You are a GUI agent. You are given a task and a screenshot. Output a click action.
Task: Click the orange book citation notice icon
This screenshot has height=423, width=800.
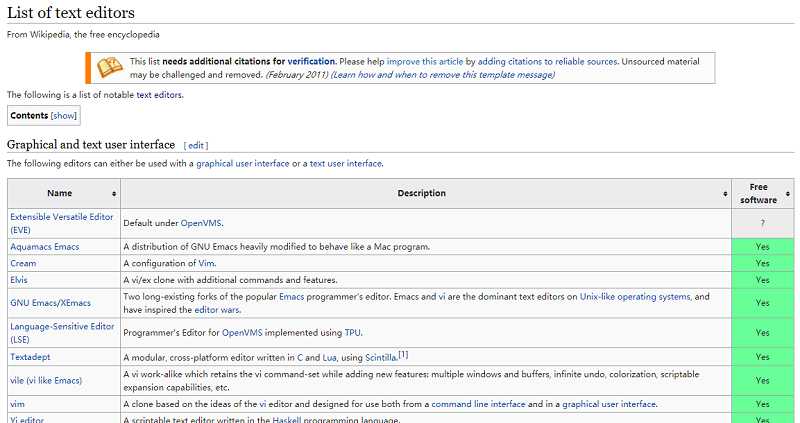point(109,67)
